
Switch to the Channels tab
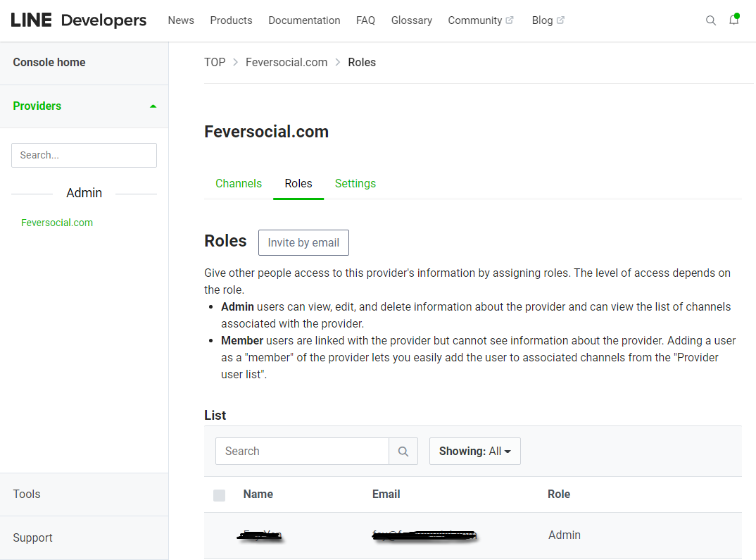point(239,184)
